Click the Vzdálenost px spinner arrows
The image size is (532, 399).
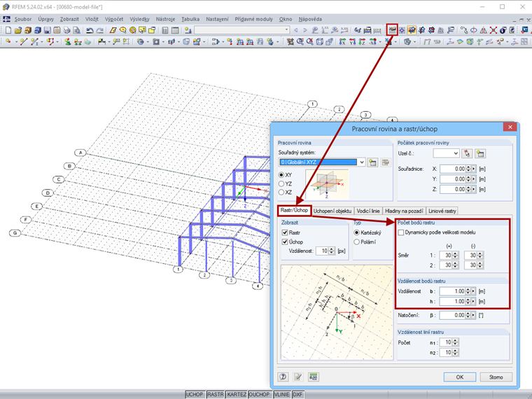[x=332, y=251]
